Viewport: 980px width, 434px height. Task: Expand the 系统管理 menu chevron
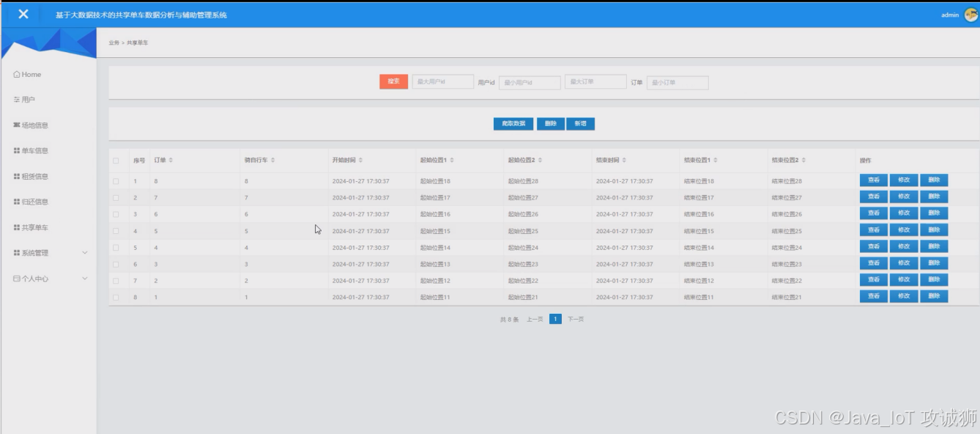point(84,253)
